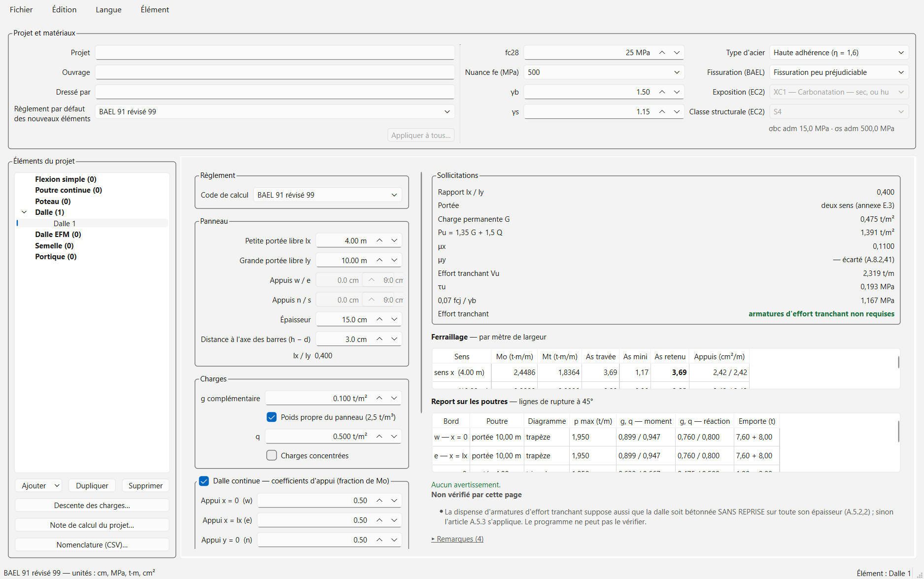The width and height of the screenshot is (924, 579).
Task: Decrease Grande portée libre ly value
Action: 394,260
